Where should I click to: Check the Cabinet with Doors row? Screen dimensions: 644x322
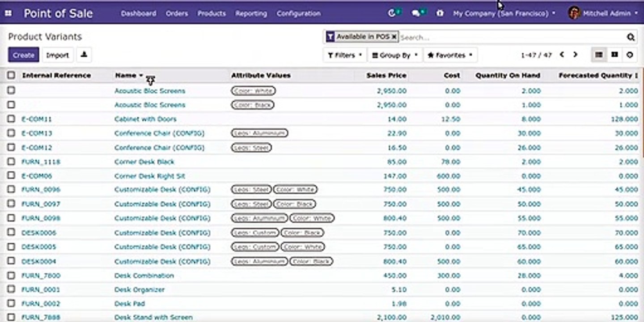coord(11,119)
